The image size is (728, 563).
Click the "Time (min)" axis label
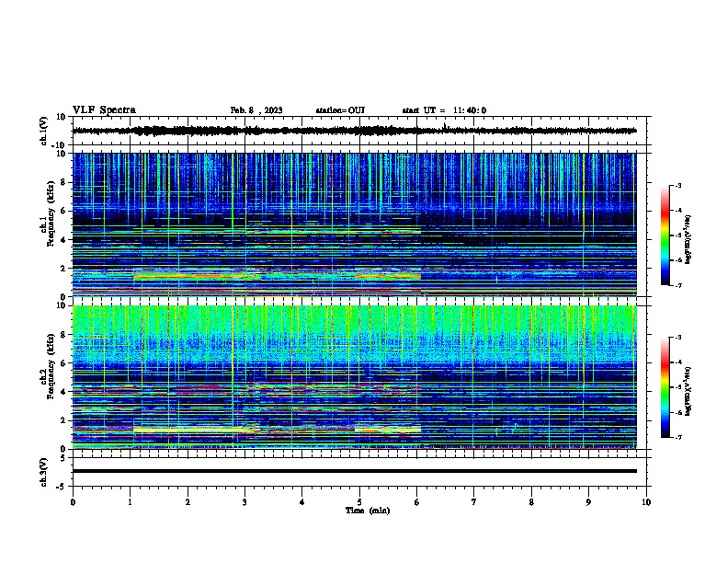tap(368, 511)
